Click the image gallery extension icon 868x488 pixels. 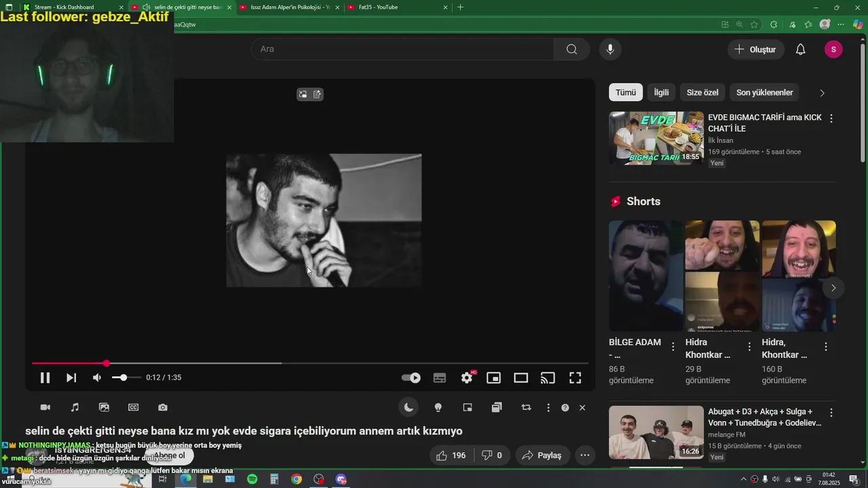click(x=104, y=407)
